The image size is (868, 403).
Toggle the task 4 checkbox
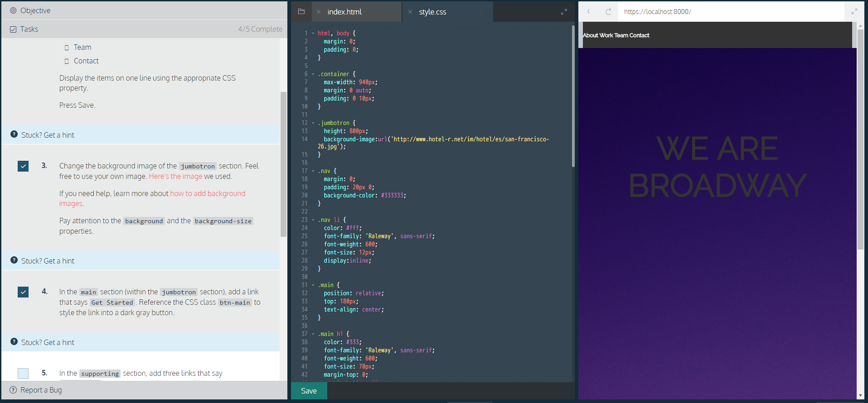pos(23,292)
